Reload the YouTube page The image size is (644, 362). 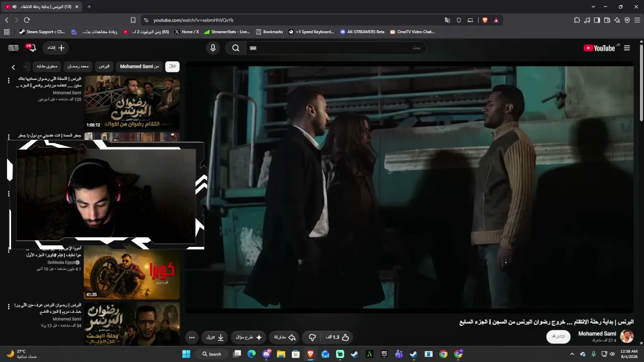(27, 20)
